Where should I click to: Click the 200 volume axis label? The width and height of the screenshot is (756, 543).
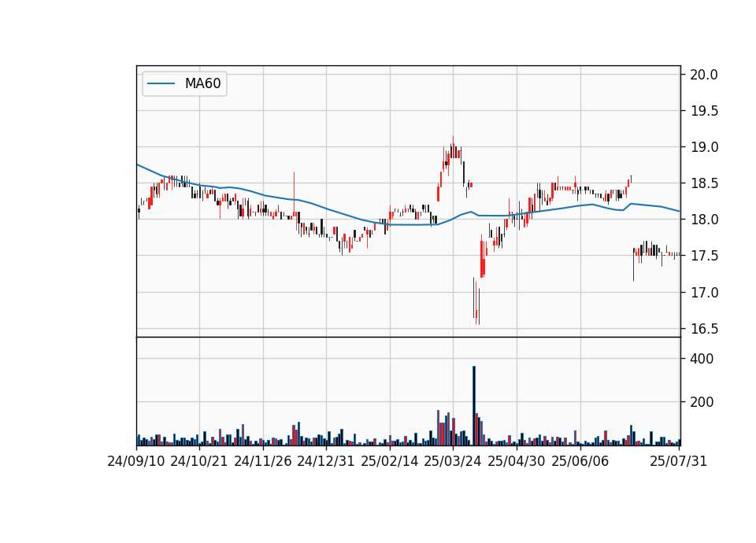click(x=702, y=402)
